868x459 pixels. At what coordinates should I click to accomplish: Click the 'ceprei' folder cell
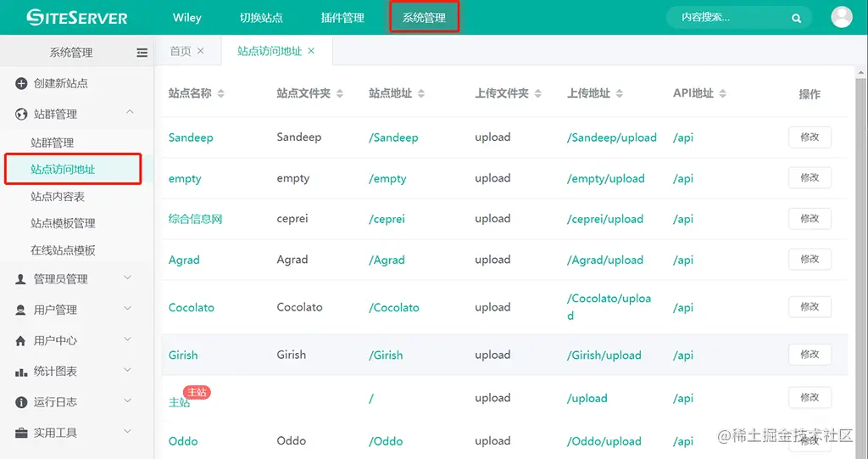pos(292,218)
